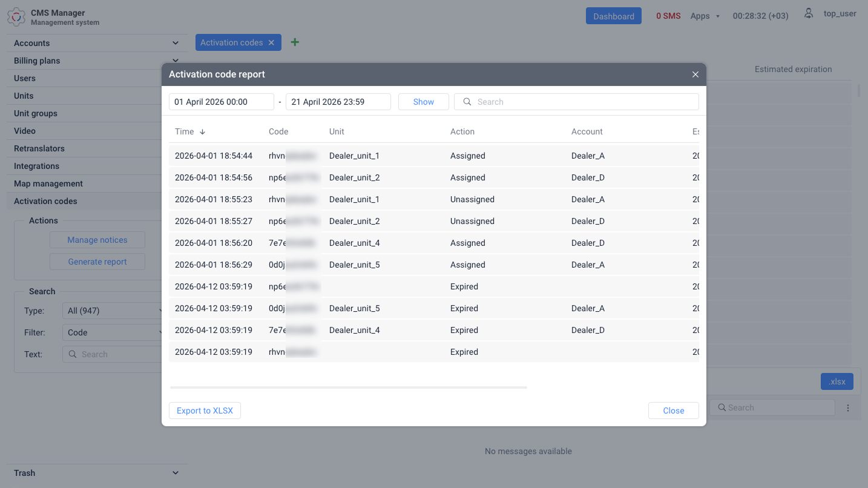Screen dimensions: 868x488
Task: Click the horizontal scrollbar in report
Action: click(x=349, y=387)
